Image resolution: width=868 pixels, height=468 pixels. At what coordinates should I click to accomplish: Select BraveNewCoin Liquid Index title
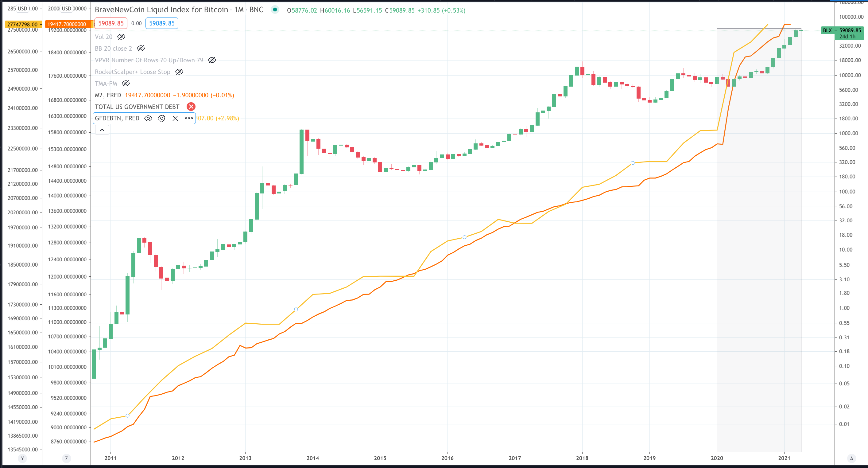(161, 10)
